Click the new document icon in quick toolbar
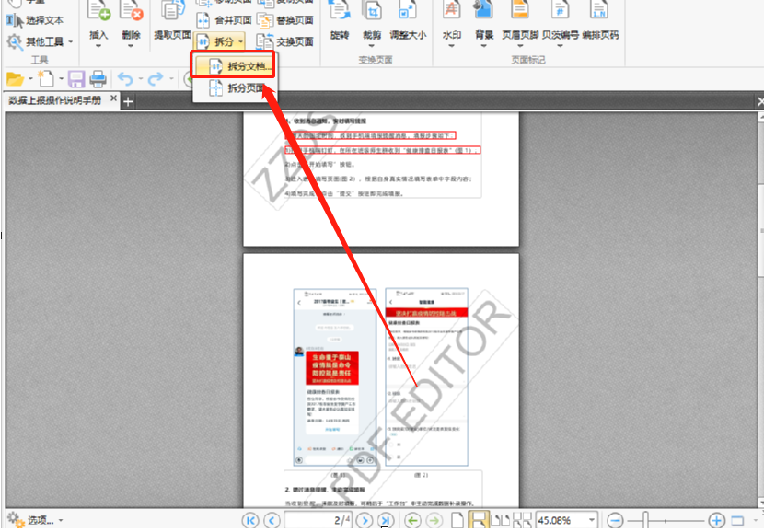 pos(46,78)
